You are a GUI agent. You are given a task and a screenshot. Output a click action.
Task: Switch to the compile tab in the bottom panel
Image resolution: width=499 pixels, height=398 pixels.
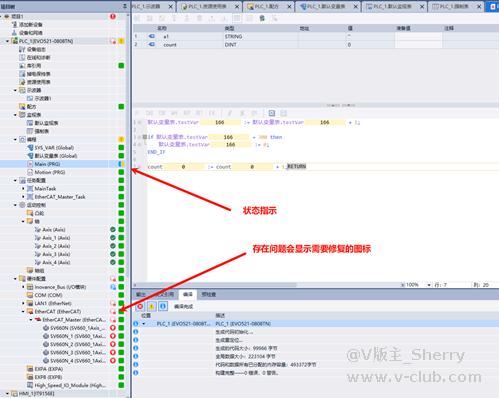188,294
